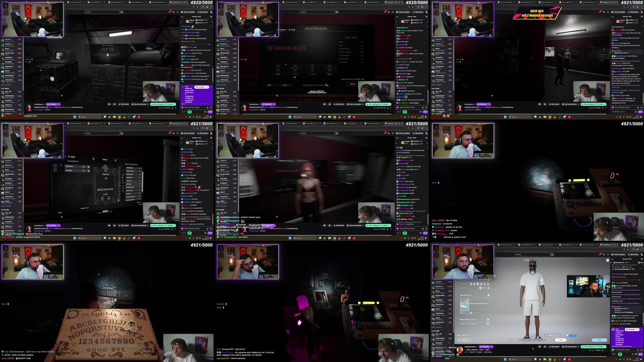Open the Abo verlängern chevron in the character-creator frame
644x362 pixels.
604,347
